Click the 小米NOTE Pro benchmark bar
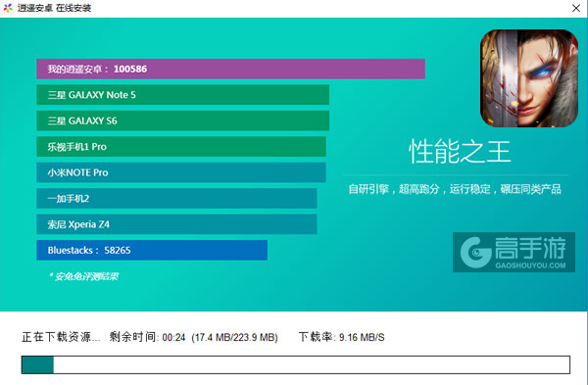Screen dimensions: 588x385 (x=181, y=172)
